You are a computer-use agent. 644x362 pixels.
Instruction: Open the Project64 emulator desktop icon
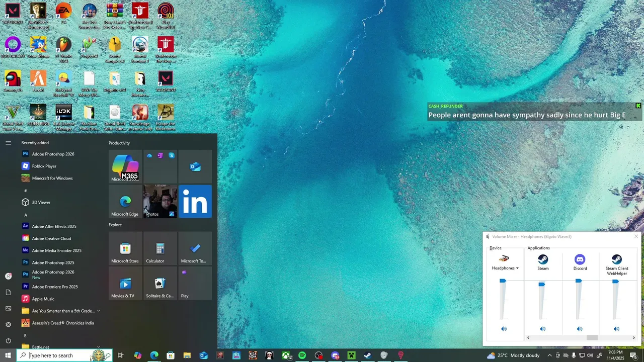pyautogui.click(x=89, y=48)
